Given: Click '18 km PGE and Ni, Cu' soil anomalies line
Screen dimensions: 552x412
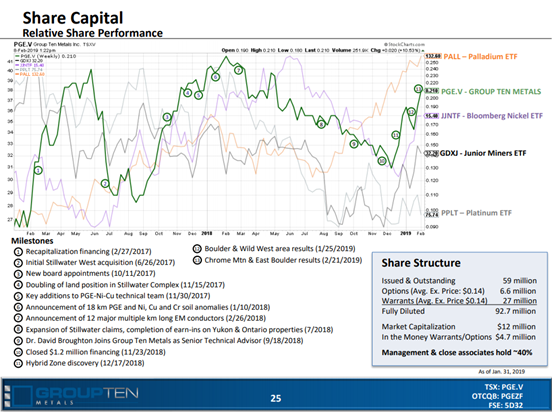Looking at the screenshot, I should click(x=148, y=307).
